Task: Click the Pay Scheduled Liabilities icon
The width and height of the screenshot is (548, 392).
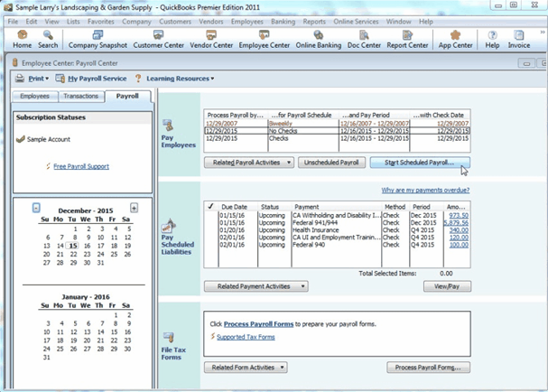Action: tap(168, 226)
